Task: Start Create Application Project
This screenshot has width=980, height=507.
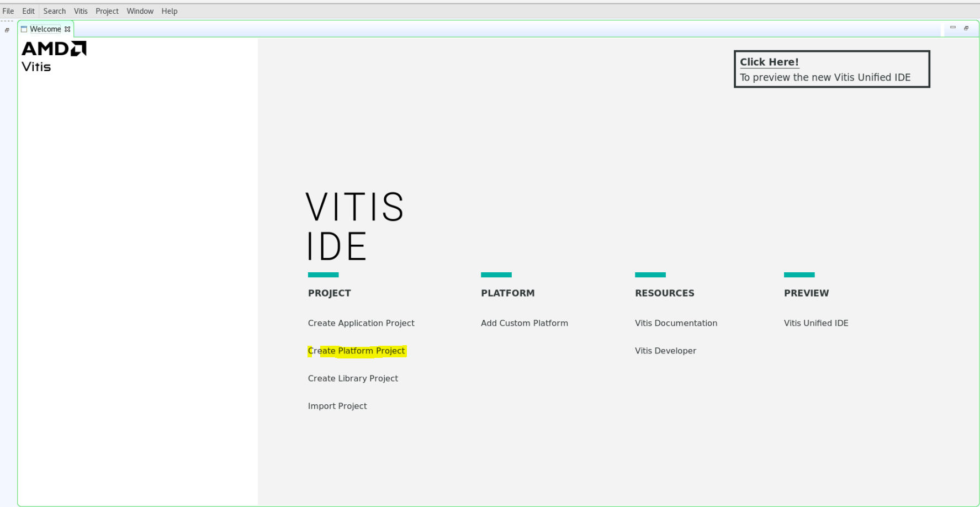Action: (x=361, y=323)
